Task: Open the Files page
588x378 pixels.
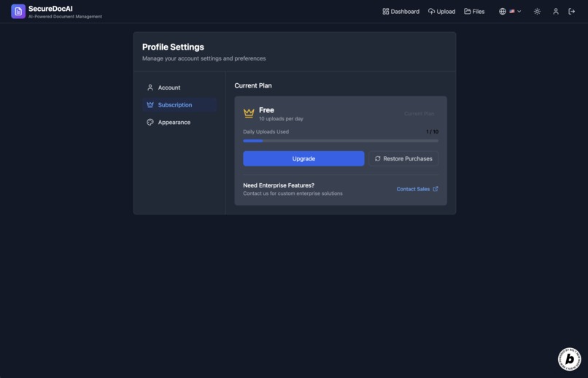Action: point(474,12)
